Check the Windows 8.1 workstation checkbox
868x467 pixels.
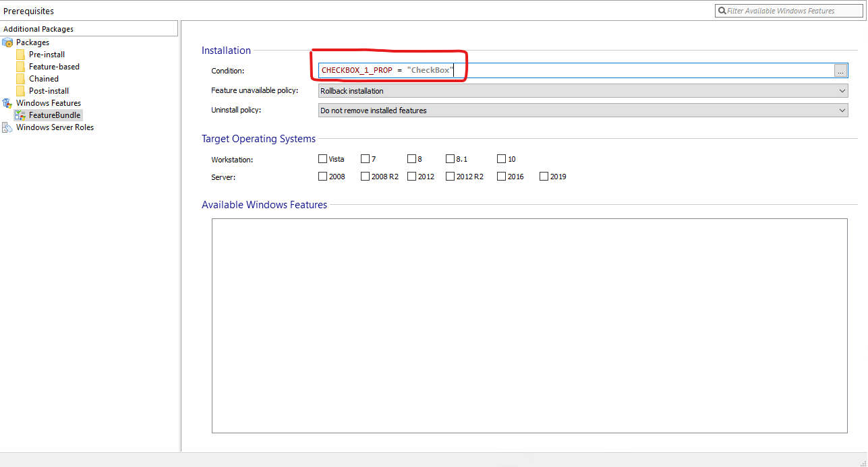[x=450, y=159]
